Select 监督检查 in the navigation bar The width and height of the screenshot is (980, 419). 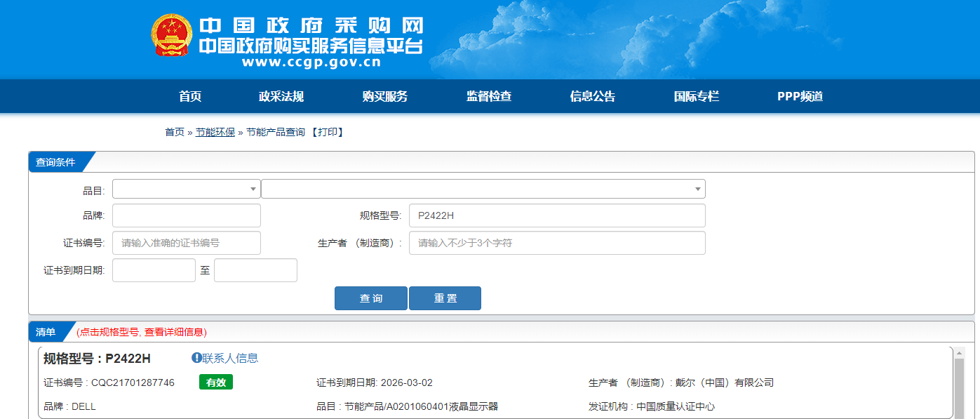489,97
